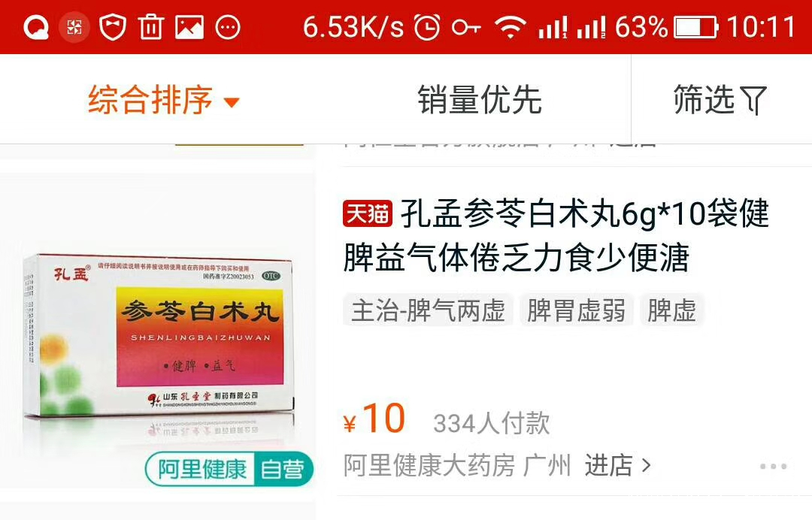Image resolution: width=812 pixels, height=520 pixels.
Task: Open the 参苓白术丸 product box thumbnail
Action: pos(157,331)
